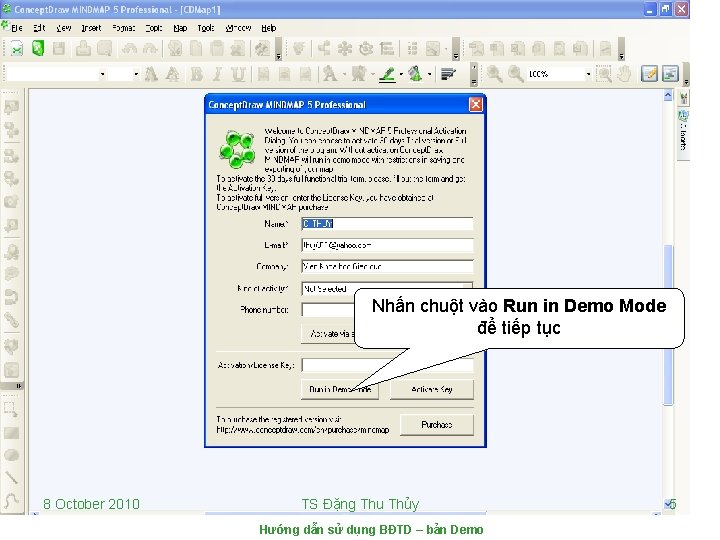
Task: Click the E-mail input field
Action: coord(387,245)
